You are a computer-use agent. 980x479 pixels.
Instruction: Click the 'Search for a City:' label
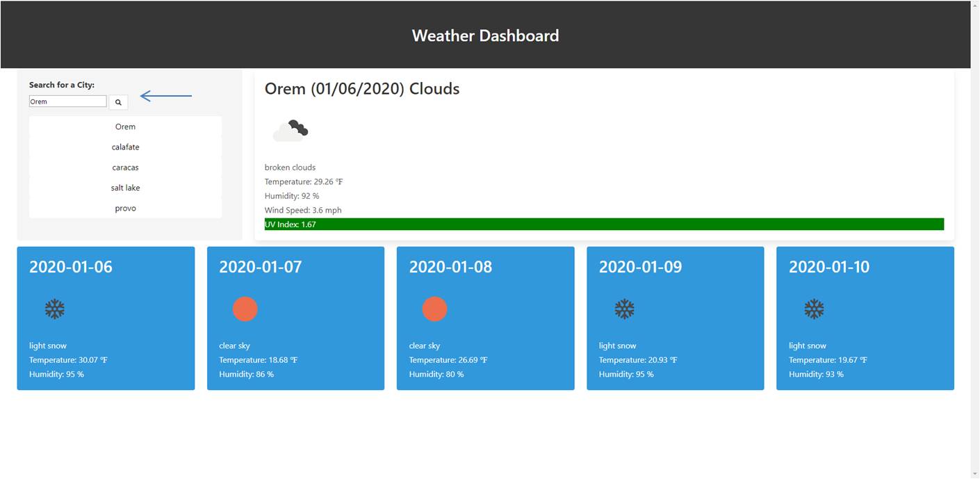[x=62, y=85]
